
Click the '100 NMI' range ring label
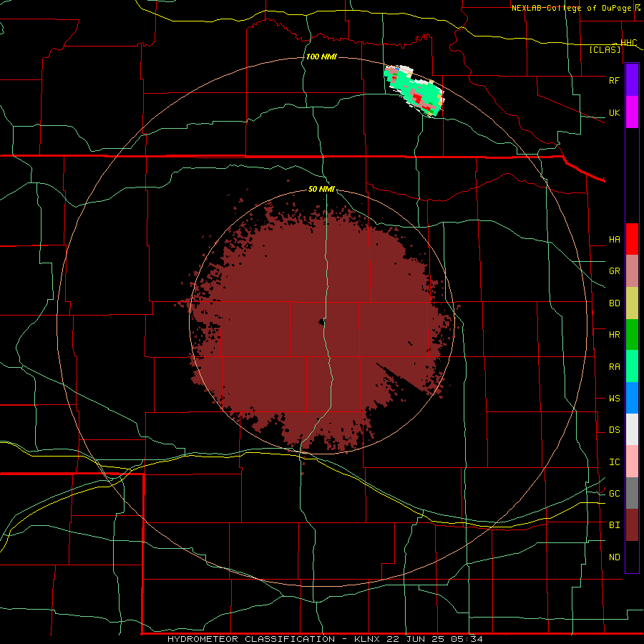pos(321,57)
